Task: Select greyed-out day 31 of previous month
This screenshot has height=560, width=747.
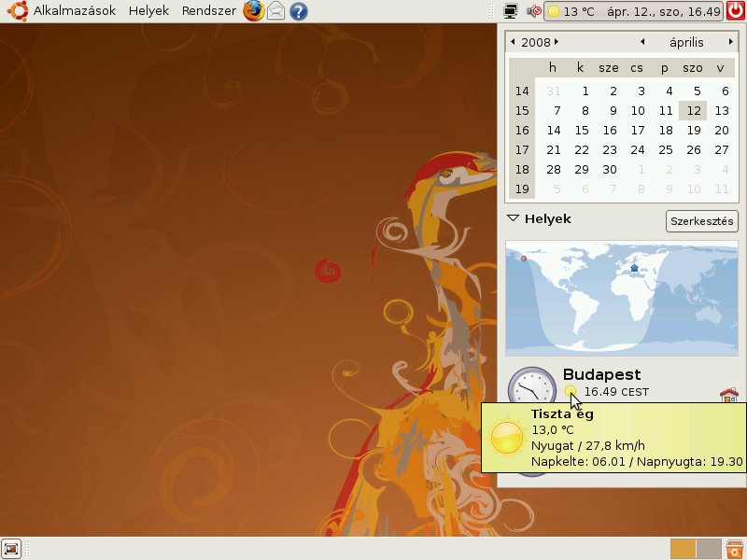Action: point(553,91)
